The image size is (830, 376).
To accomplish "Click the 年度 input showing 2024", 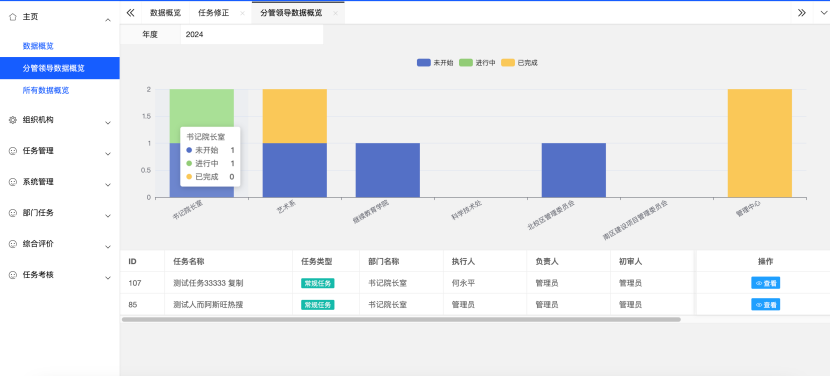I will coord(251,34).
